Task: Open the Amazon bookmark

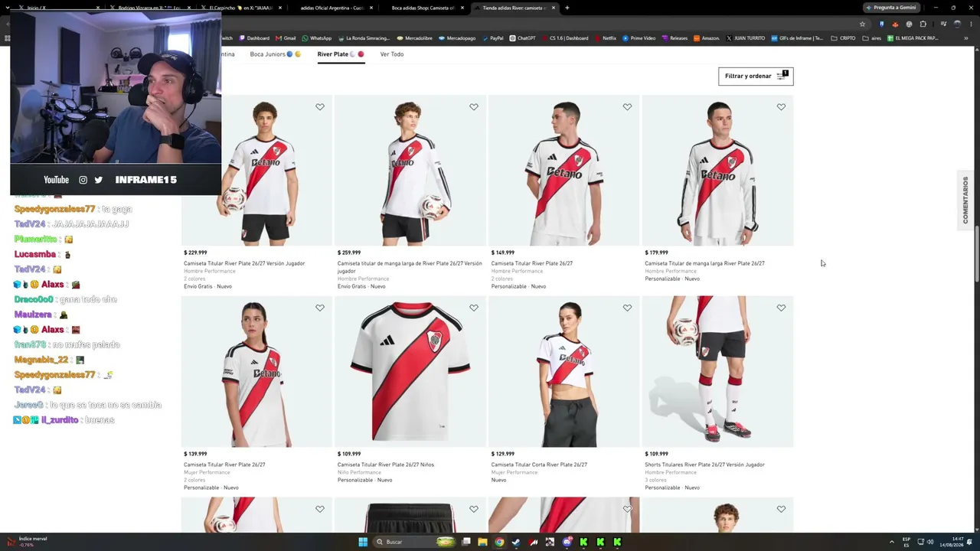Action: [706, 38]
